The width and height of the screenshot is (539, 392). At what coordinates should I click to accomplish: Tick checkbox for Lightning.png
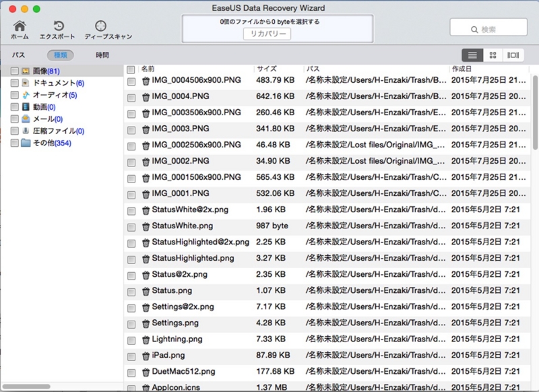point(131,340)
